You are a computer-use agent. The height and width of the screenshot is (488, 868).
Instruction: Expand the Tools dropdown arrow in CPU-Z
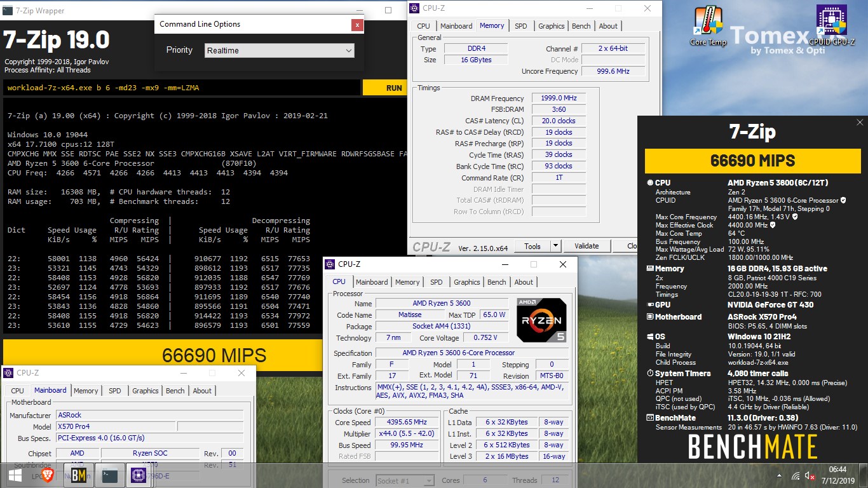click(x=555, y=246)
